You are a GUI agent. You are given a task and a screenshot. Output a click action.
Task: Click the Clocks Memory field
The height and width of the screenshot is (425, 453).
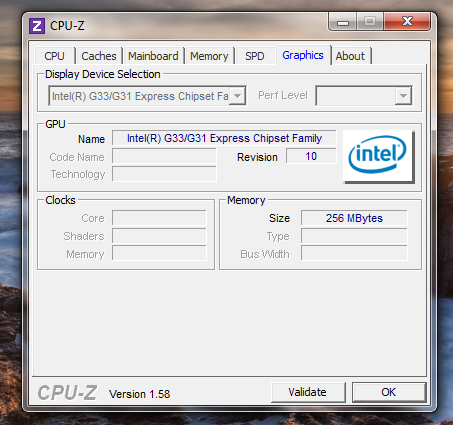pyautogui.click(x=159, y=254)
